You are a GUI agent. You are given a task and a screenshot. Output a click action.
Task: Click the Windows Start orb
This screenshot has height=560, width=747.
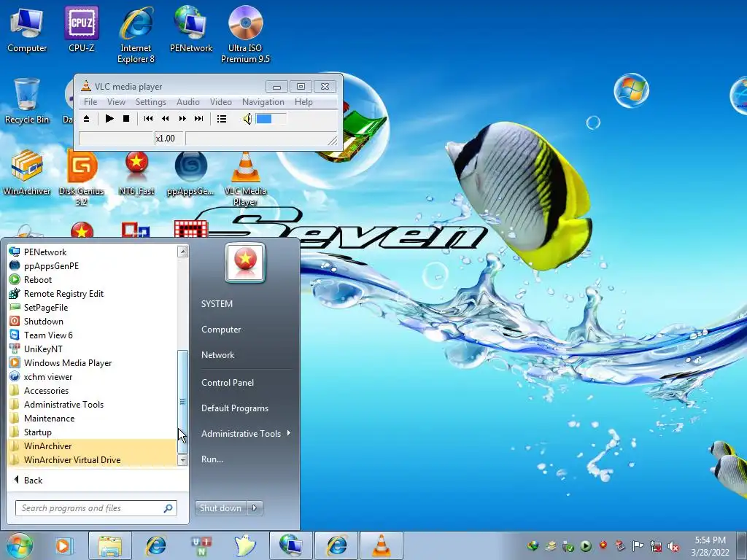click(x=19, y=545)
